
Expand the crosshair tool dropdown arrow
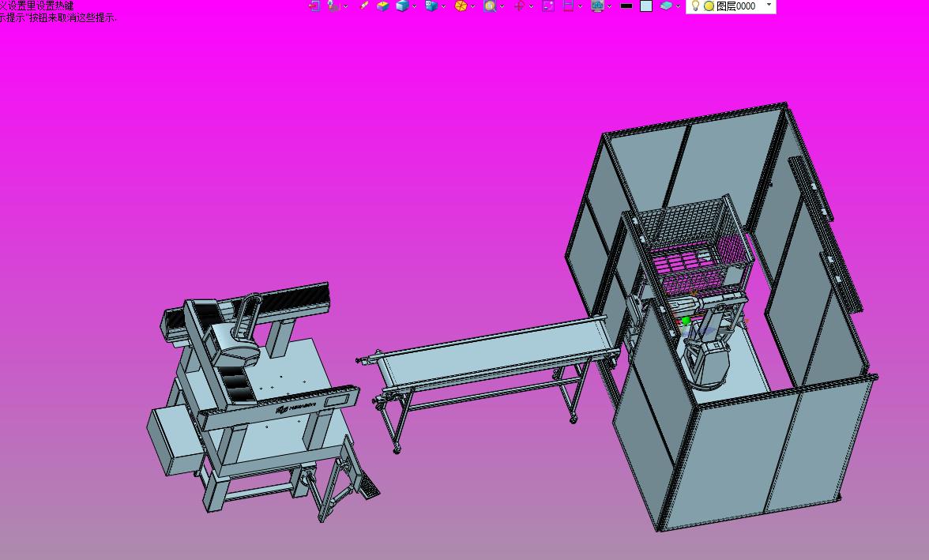(x=531, y=6)
